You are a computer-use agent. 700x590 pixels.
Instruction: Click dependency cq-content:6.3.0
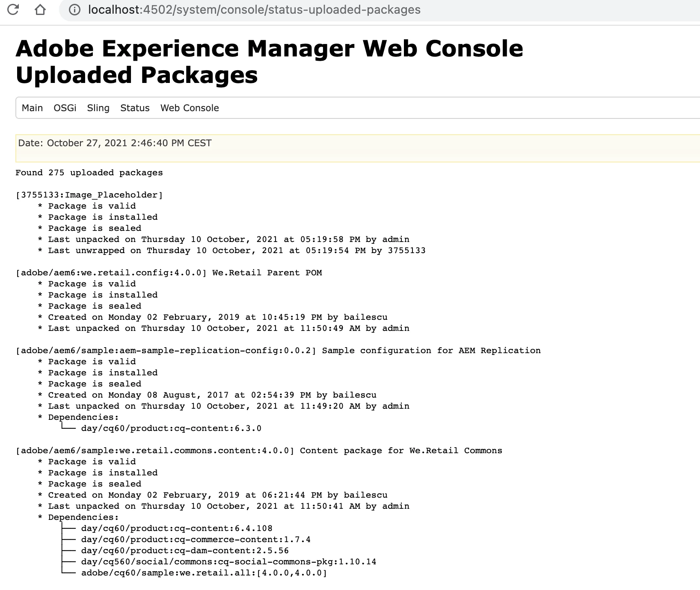(x=171, y=428)
